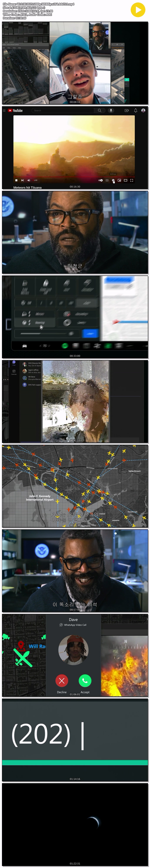Click the Valley Stream map label

tap(134, 471)
